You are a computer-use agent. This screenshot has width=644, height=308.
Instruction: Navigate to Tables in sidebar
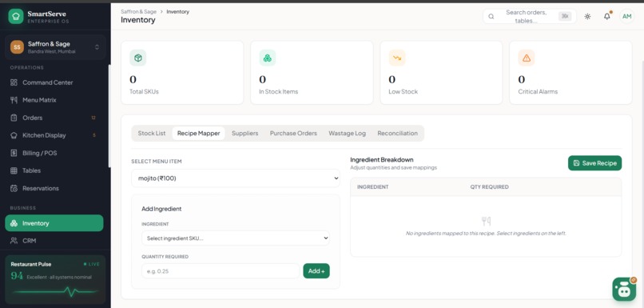(54, 170)
